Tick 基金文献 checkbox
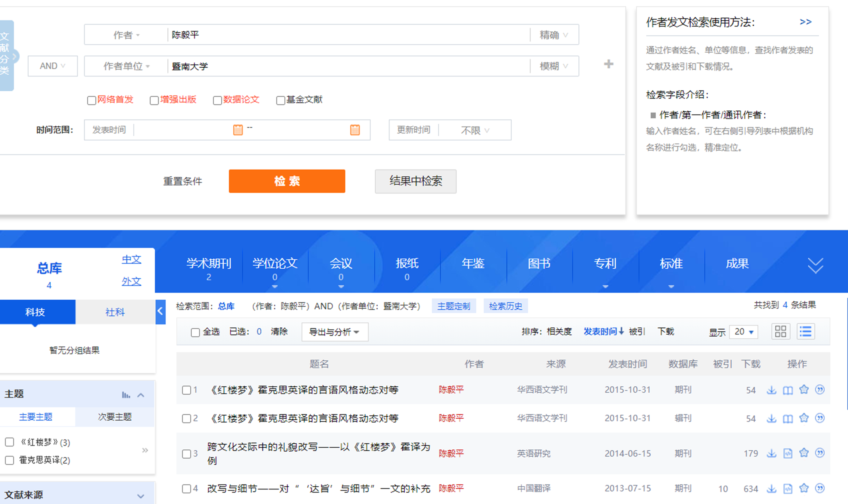The width and height of the screenshot is (848, 504). (280, 100)
